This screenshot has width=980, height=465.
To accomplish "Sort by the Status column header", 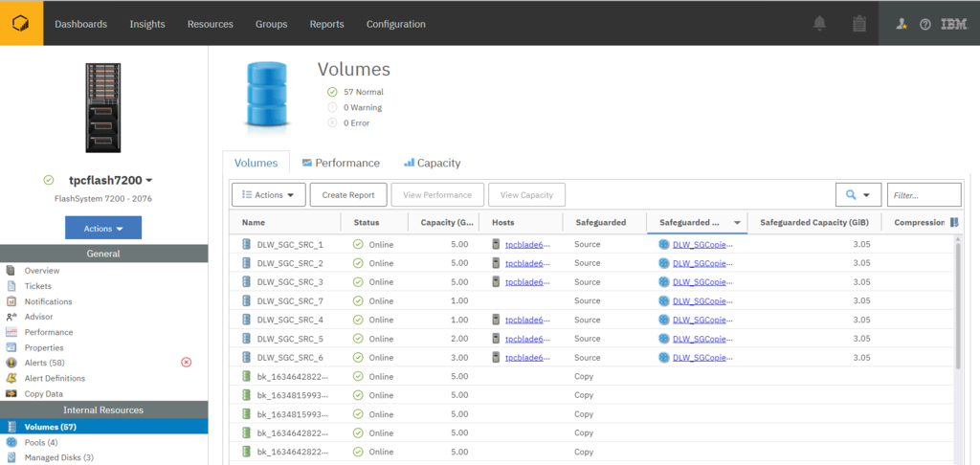I will click(x=367, y=223).
